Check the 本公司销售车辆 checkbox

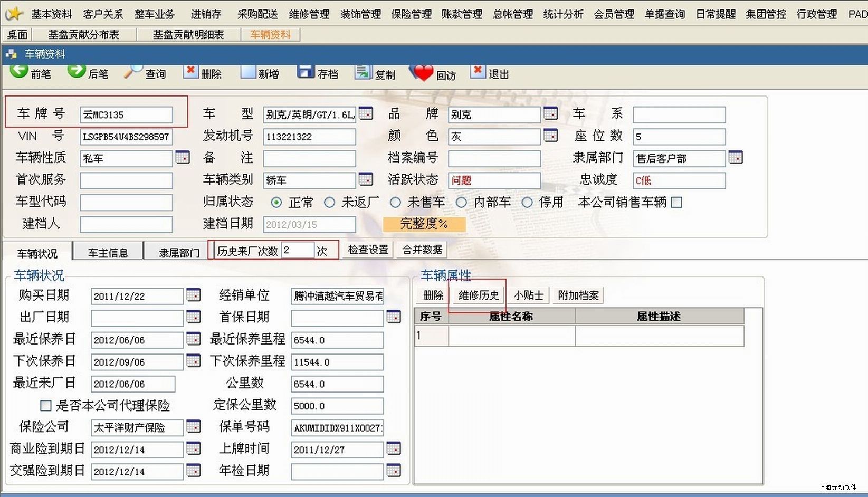676,203
